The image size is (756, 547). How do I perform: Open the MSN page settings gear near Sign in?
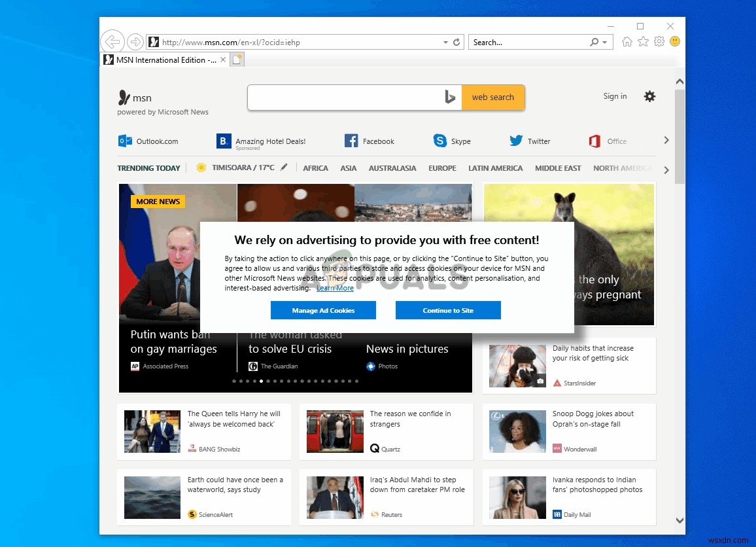(649, 96)
